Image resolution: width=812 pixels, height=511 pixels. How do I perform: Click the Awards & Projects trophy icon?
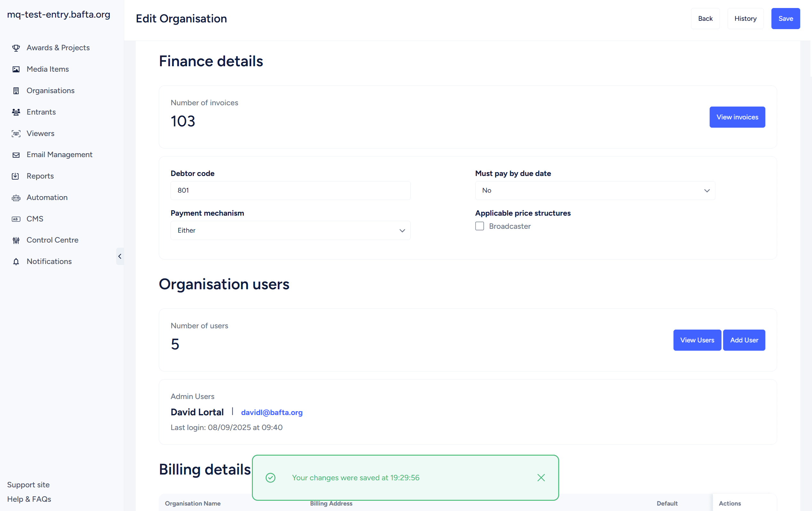click(x=16, y=48)
